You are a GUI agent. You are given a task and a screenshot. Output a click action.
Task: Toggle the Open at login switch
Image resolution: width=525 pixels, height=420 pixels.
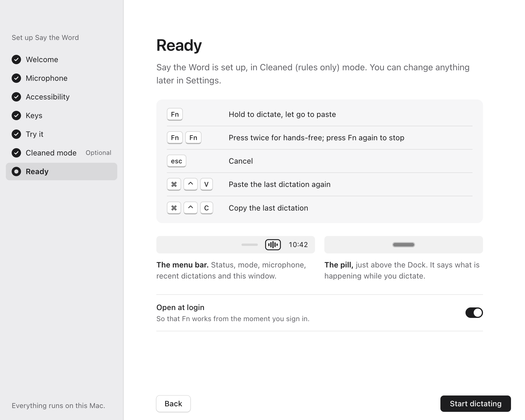(x=474, y=313)
